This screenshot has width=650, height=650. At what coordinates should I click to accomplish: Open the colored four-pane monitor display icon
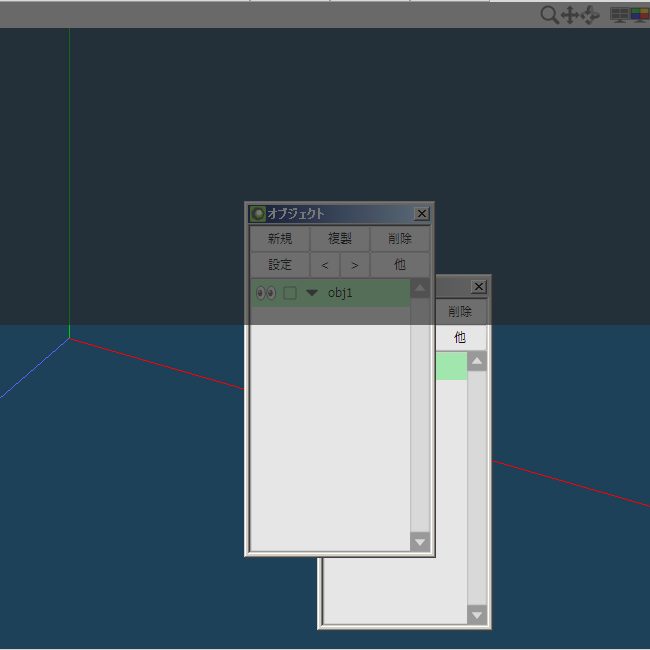[640, 15]
